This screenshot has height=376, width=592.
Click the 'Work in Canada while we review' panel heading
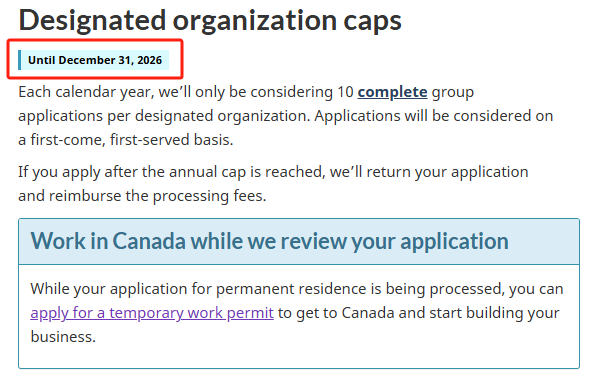(x=269, y=241)
